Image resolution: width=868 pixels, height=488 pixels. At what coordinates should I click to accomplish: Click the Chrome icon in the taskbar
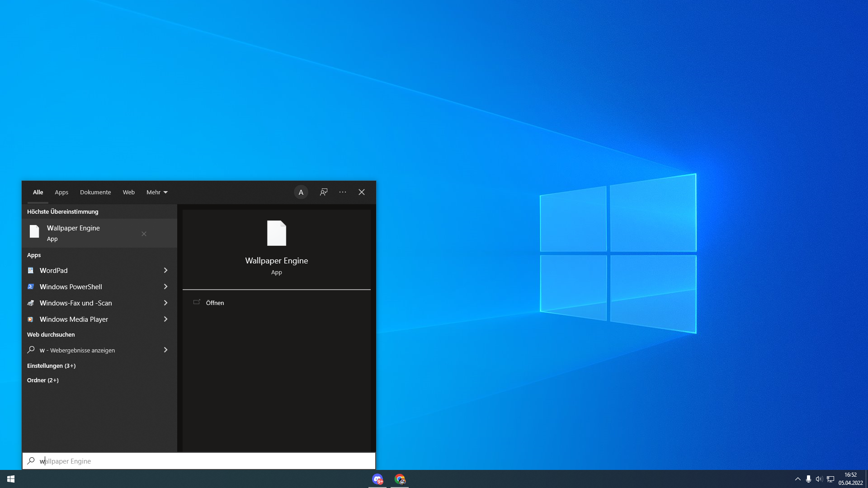pyautogui.click(x=400, y=479)
